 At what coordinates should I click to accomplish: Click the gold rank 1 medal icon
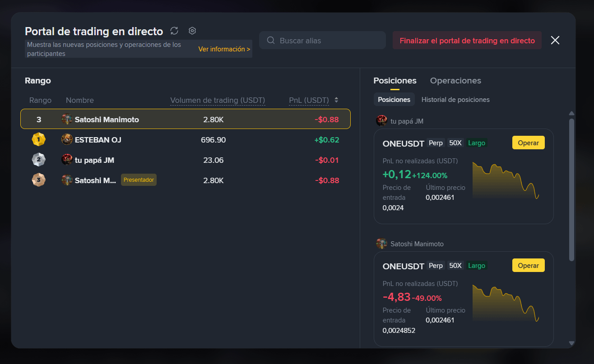point(38,140)
